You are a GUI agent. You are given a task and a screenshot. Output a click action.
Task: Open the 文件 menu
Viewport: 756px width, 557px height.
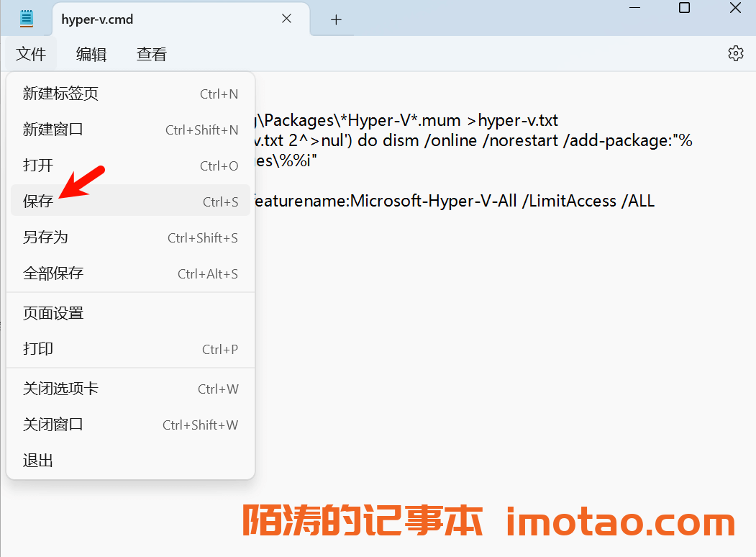[31, 54]
